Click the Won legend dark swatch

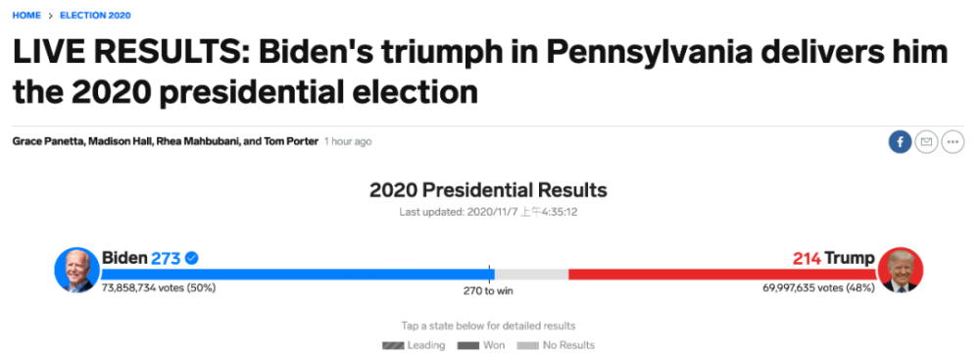click(x=468, y=345)
